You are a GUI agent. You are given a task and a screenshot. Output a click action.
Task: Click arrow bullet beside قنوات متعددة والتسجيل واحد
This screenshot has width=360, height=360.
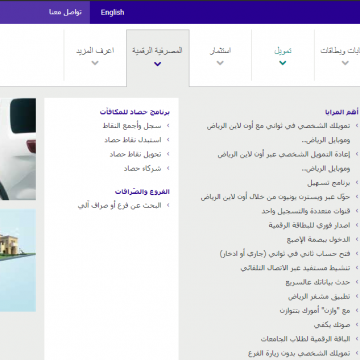tap(357, 211)
